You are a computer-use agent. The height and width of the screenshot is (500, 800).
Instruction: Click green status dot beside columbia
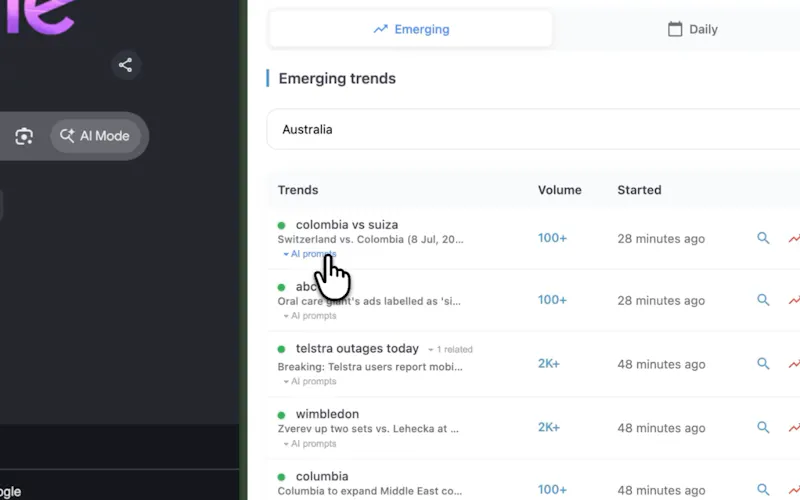(x=281, y=477)
